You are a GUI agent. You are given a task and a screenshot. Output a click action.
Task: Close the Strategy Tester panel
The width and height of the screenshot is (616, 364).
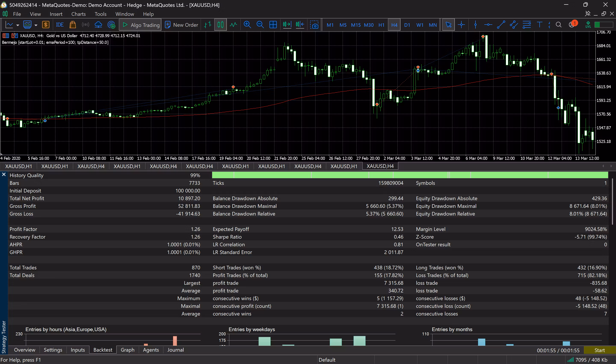click(x=4, y=174)
